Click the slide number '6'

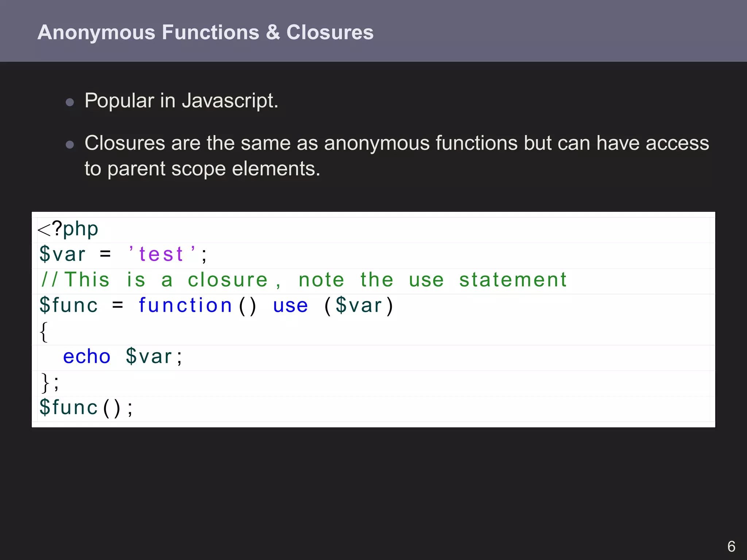tap(731, 547)
